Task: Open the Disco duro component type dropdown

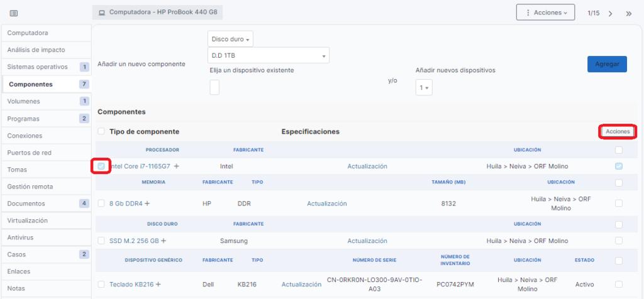Action: pyautogui.click(x=230, y=39)
